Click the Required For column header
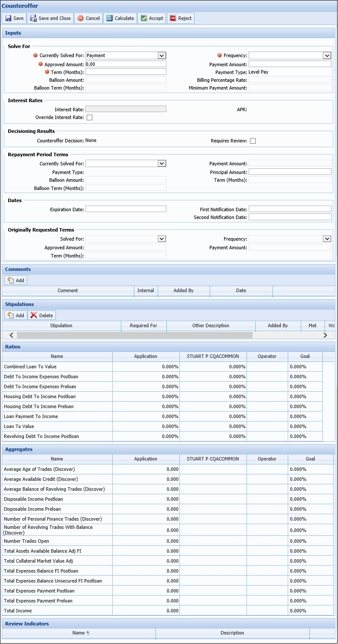 [143, 325]
